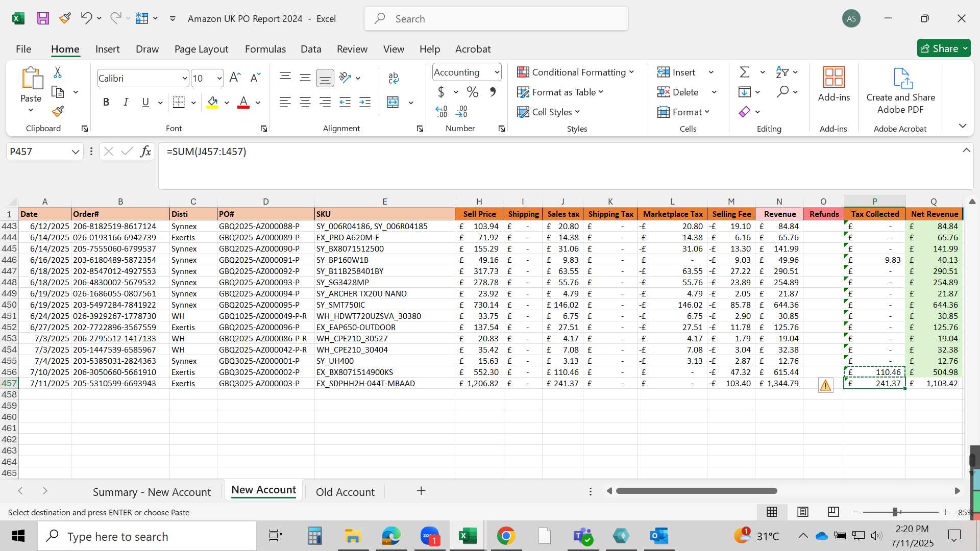Screen dimensions: 980x551
Task: Click the Wrap Text icon
Action: [x=394, y=78]
